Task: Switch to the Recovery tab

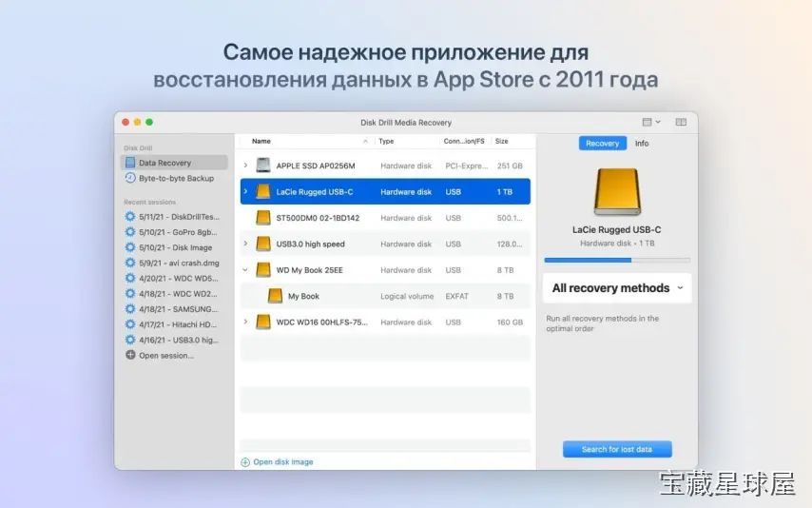Action: point(602,143)
